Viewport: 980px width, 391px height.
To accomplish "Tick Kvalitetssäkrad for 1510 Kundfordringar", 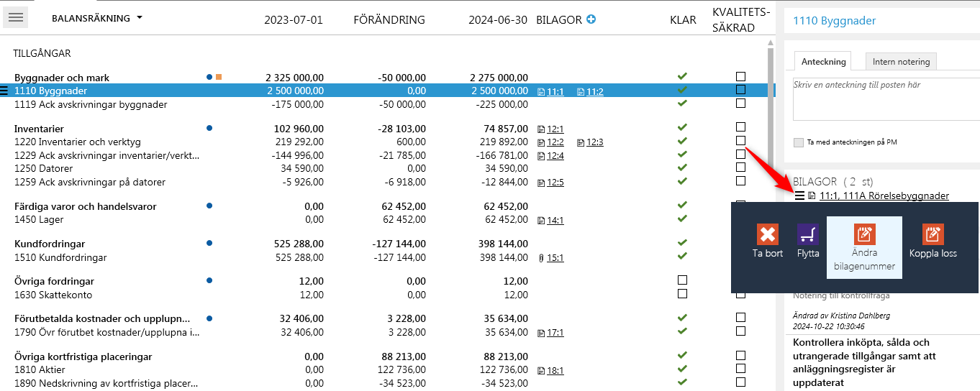I will (x=740, y=257).
